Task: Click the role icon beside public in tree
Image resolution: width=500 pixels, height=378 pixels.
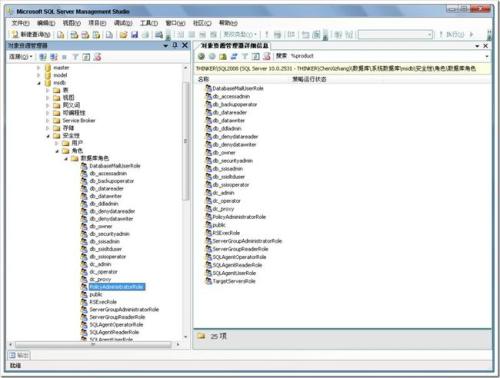Action: tap(84, 294)
